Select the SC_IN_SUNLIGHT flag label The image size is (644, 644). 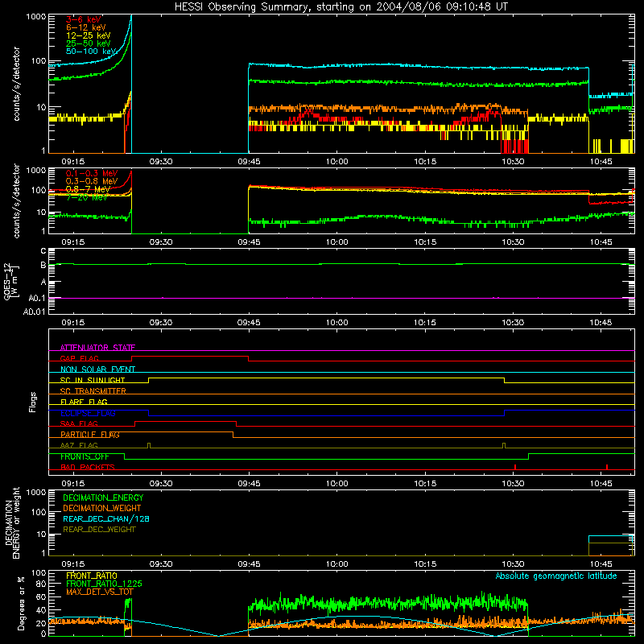pyautogui.click(x=93, y=380)
